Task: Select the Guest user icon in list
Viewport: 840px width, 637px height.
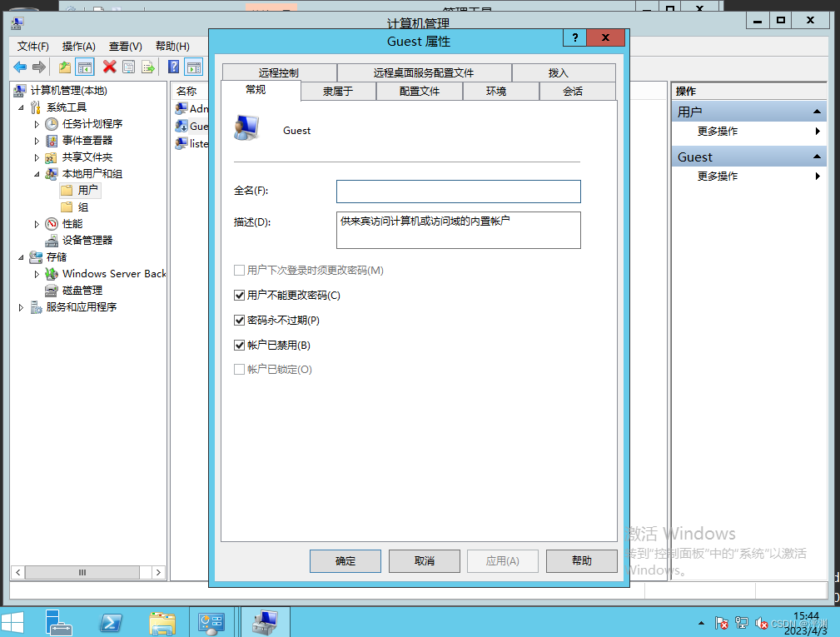Action: point(181,127)
